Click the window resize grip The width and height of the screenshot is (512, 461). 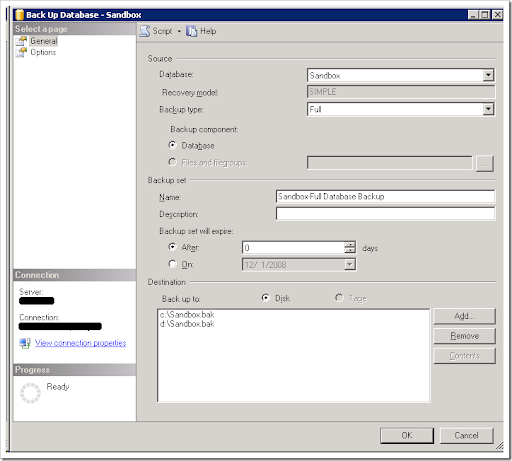499,446
